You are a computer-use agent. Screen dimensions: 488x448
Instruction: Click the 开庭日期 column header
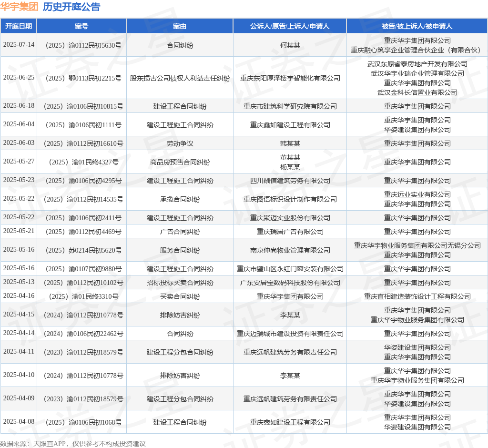pyautogui.click(x=19, y=26)
